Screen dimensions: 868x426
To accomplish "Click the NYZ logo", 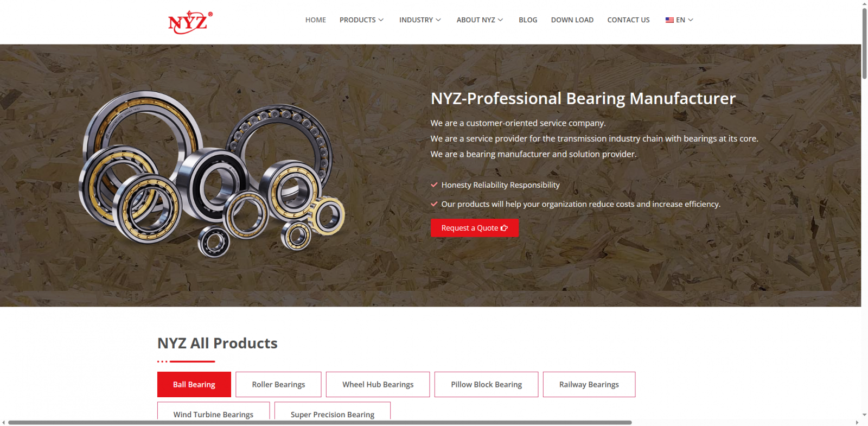I will [x=190, y=22].
